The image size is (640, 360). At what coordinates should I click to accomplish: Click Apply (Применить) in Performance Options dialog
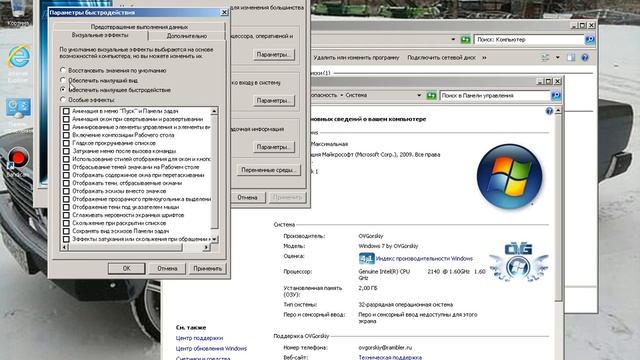[x=208, y=269]
